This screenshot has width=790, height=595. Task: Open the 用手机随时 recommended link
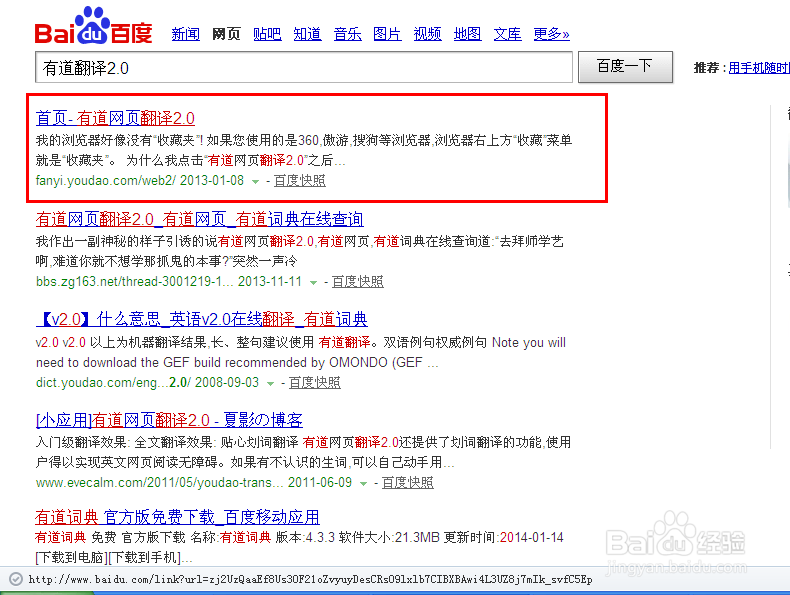[x=759, y=68]
